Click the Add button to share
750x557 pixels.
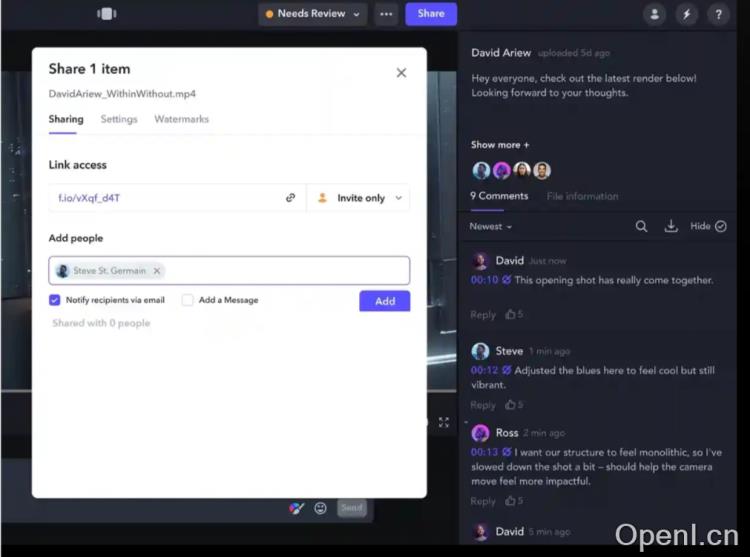pos(385,301)
